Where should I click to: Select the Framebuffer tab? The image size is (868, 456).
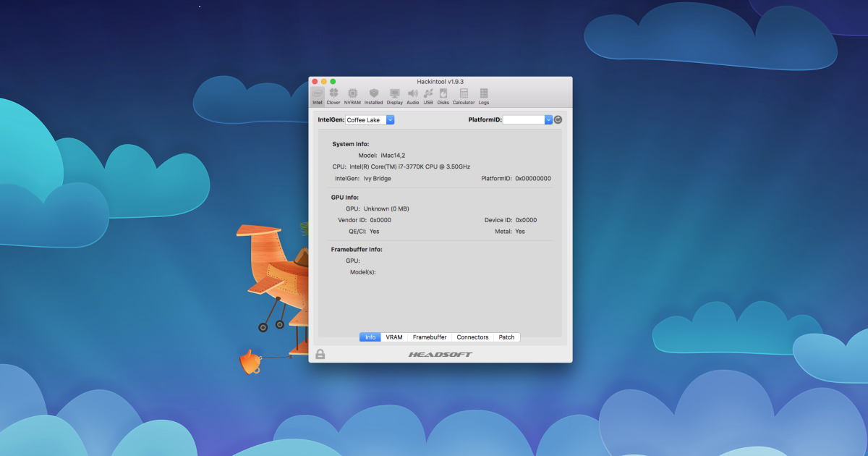pos(430,337)
